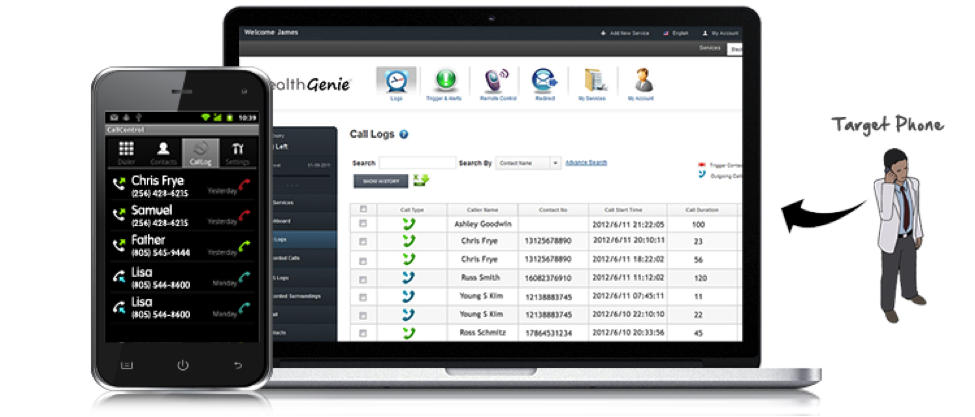Click the call type icon for Ashley Goodwin
Viewport: 975px width, 417px height.
pos(409,224)
